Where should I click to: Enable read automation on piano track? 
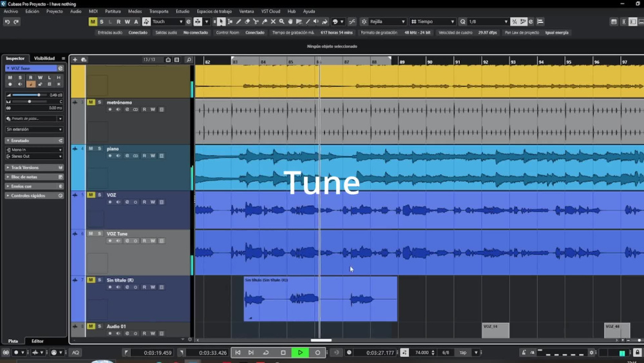coord(144,156)
